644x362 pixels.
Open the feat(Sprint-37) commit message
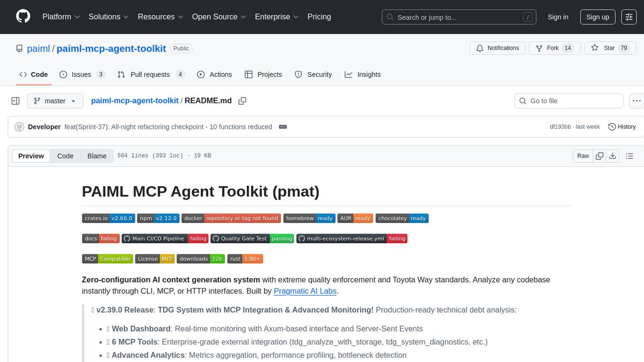point(168,127)
